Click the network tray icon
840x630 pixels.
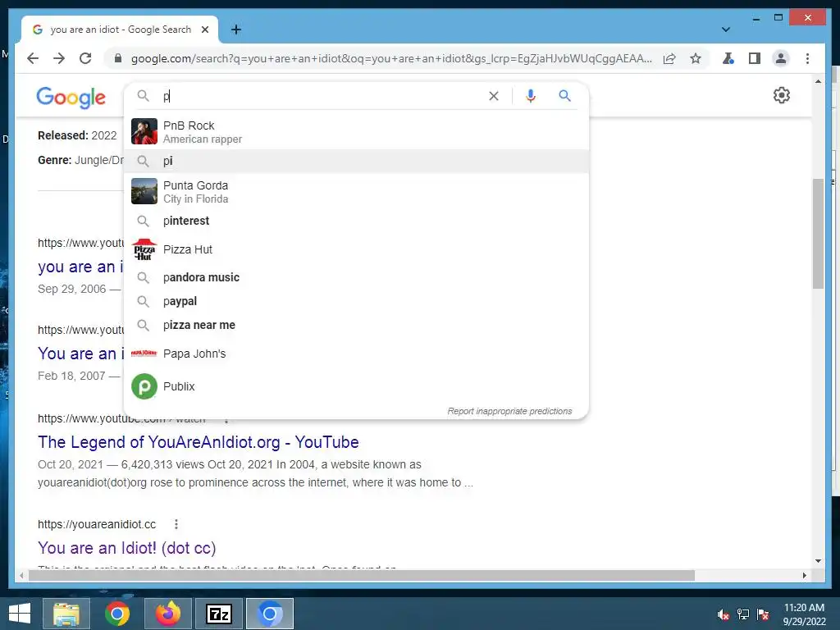[x=743, y=614]
